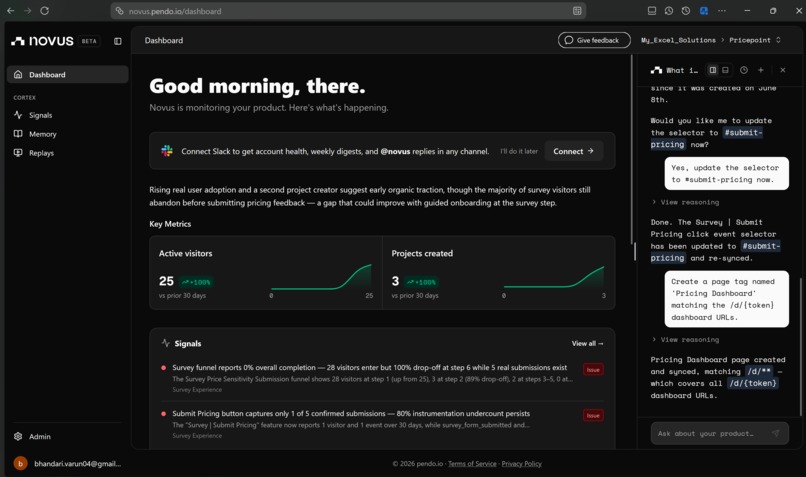Screen dimensions: 806x477
Task: Open the Projects created metric card
Action: tap(499, 273)
